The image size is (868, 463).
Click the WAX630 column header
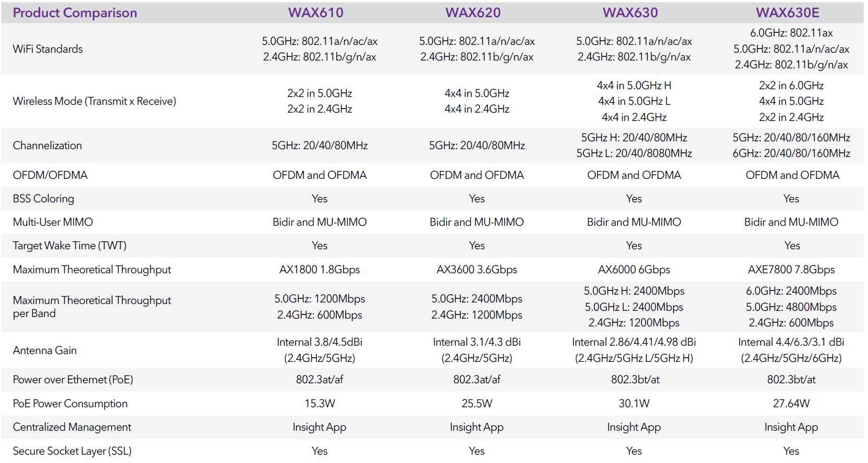[630, 13]
